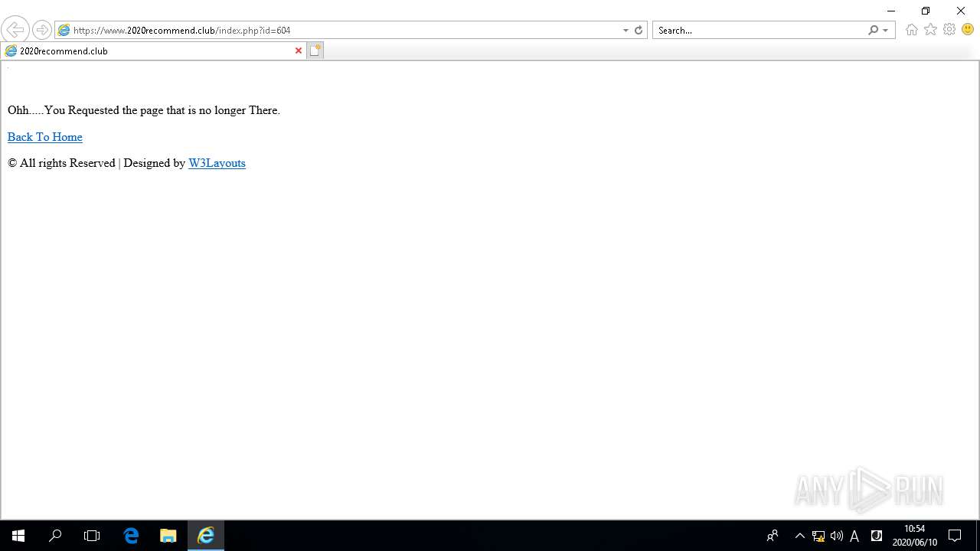This screenshot has width=980, height=551.
Task: Restore down the Internet Explorer window
Action: [x=926, y=11]
